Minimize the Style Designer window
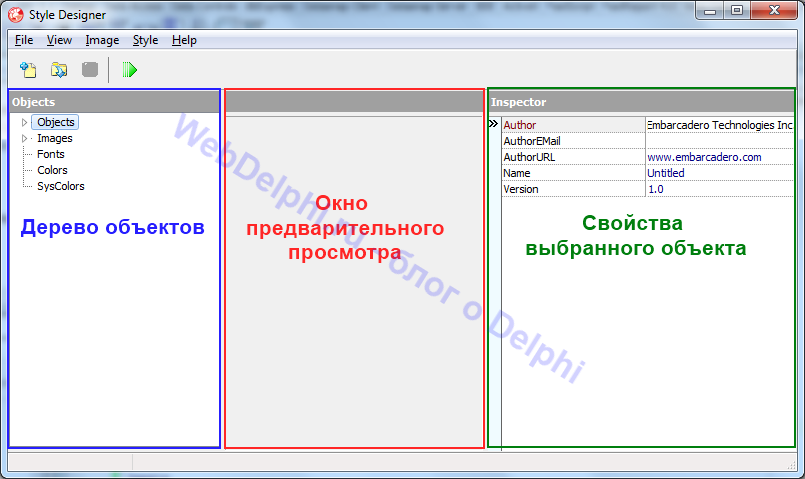 coord(710,10)
